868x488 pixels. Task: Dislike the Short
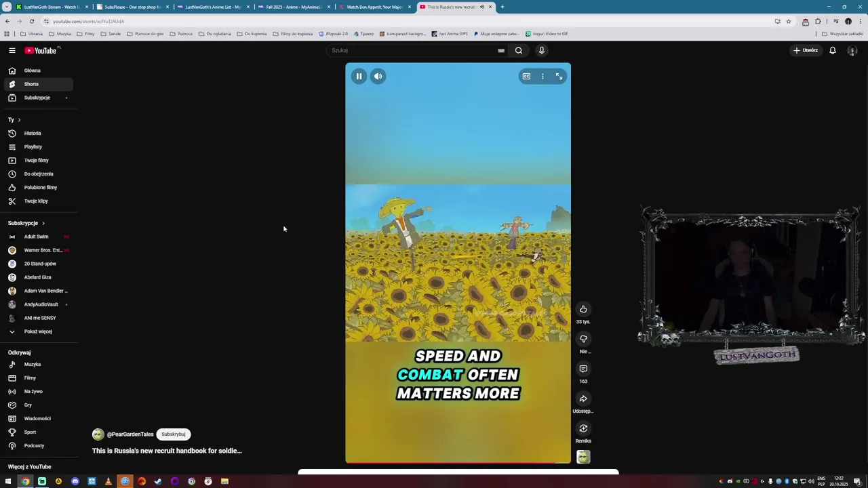click(x=583, y=339)
